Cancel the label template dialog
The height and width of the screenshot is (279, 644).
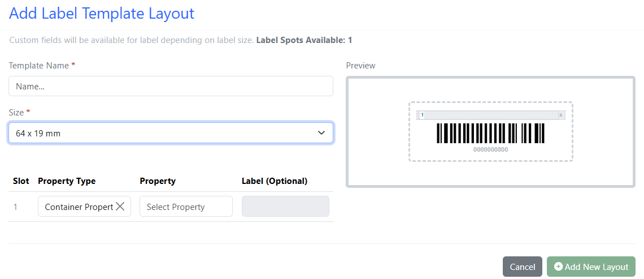click(522, 267)
